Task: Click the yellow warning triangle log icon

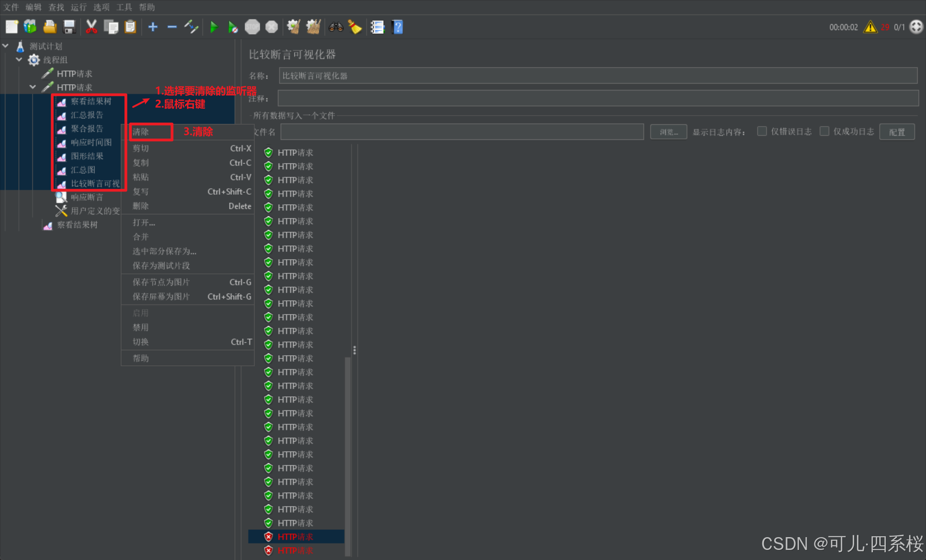Action: [x=870, y=27]
